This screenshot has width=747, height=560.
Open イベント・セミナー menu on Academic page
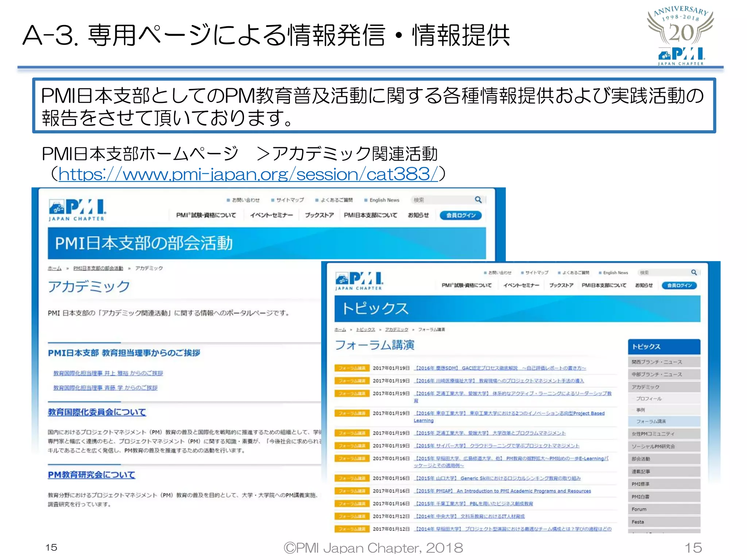(x=271, y=215)
